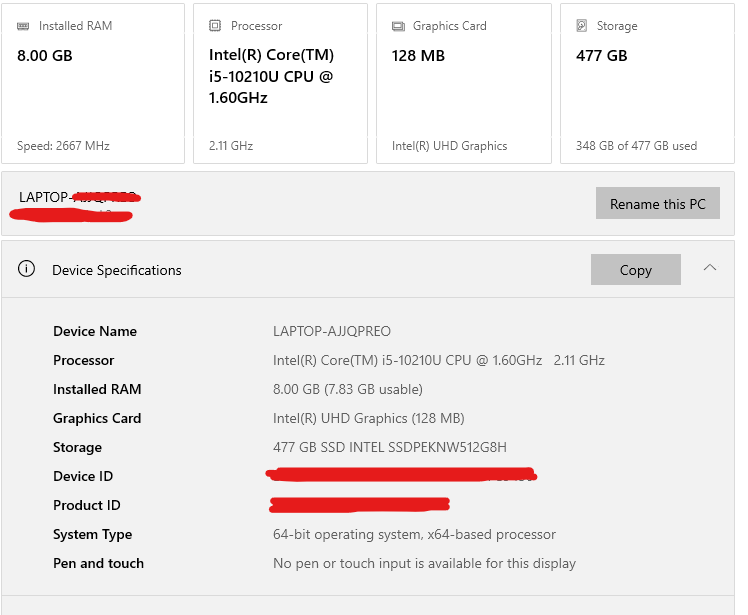Click the Device Name value LAPTOP-AJJQPREO
Viewport: 748px width, 615px height.
pyautogui.click(x=332, y=331)
